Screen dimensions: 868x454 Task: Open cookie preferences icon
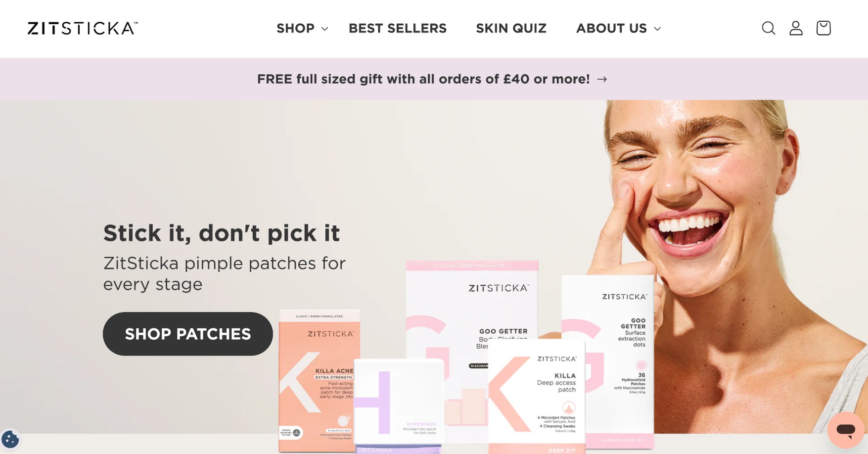[10, 439]
